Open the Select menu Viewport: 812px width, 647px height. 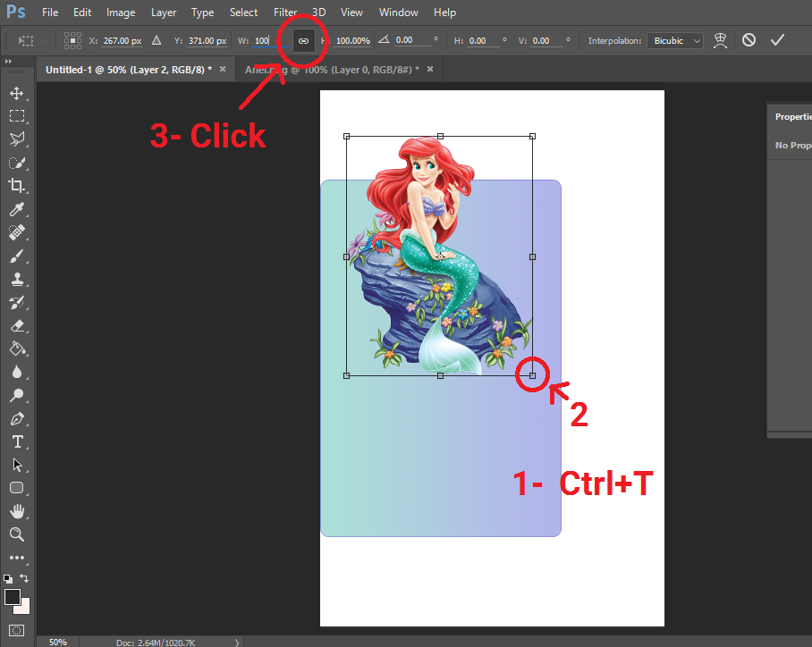coord(243,13)
